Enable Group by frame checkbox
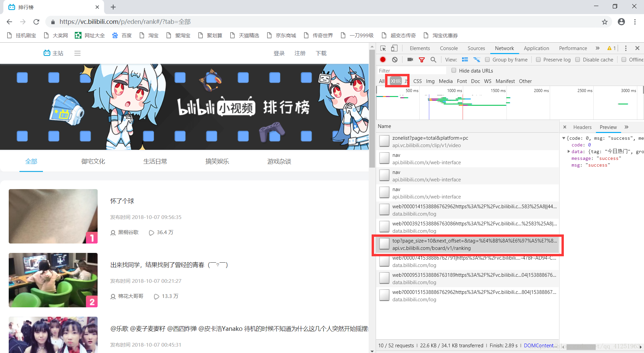The height and width of the screenshot is (353, 644). [487, 59]
